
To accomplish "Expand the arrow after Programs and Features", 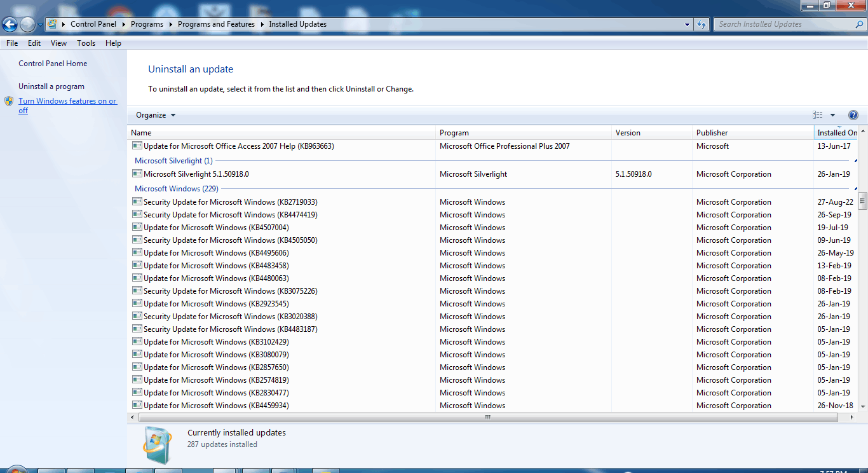I will pyautogui.click(x=261, y=24).
